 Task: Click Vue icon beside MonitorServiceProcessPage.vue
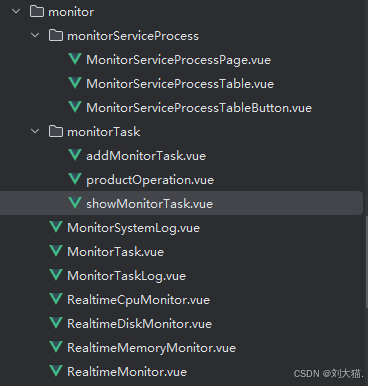[75, 59]
